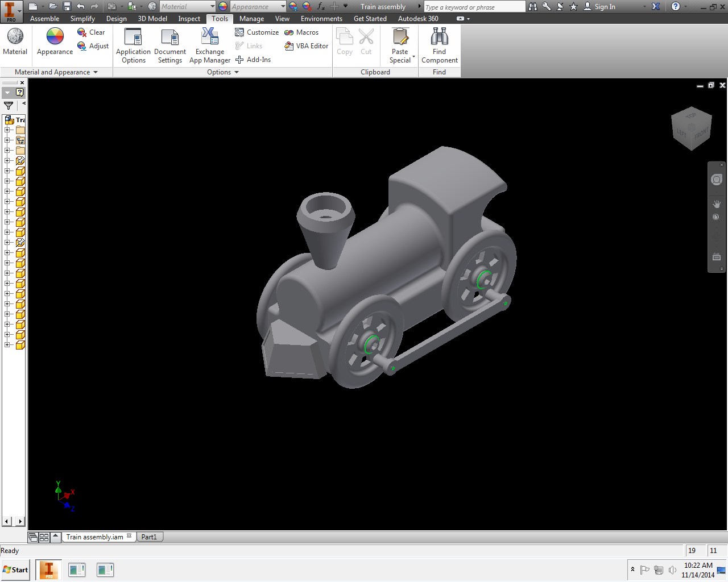The height and width of the screenshot is (582, 728).
Task: Click the search binoculars icon beside keyword field
Action: 533,6
